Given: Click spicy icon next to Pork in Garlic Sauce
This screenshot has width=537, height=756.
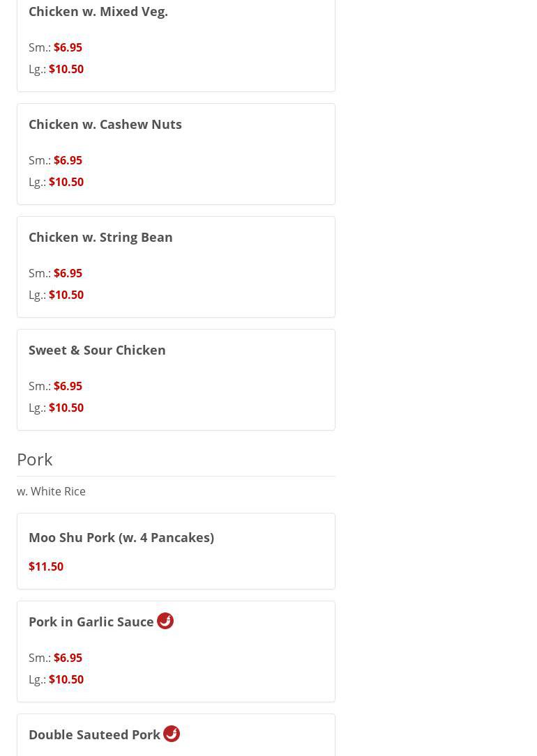Looking at the screenshot, I should 165,621.
